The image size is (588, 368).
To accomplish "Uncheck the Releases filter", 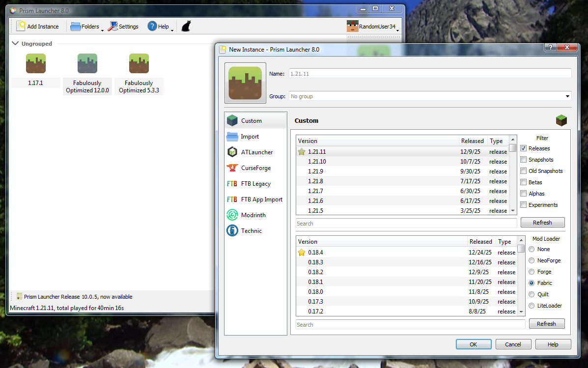I will pyautogui.click(x=524, y=148).
